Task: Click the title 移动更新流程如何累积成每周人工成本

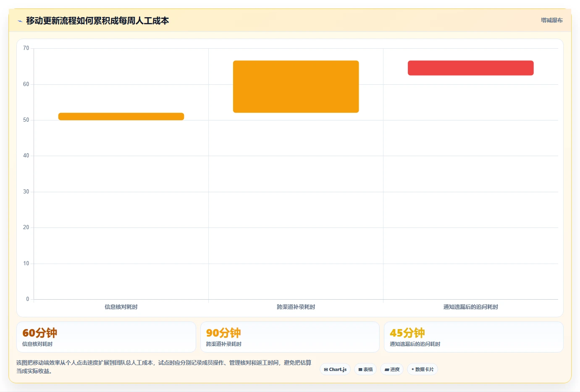Action: point(97,21)
